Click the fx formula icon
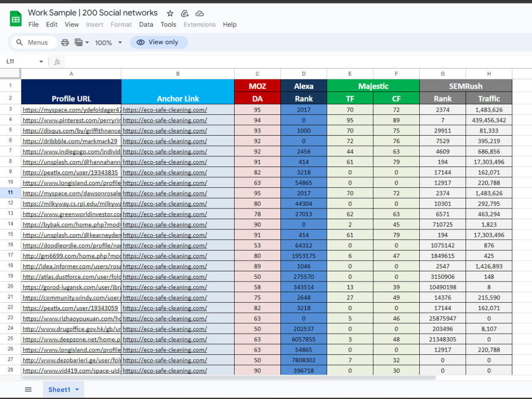The image size is (532, 399). tap(57, 62)
